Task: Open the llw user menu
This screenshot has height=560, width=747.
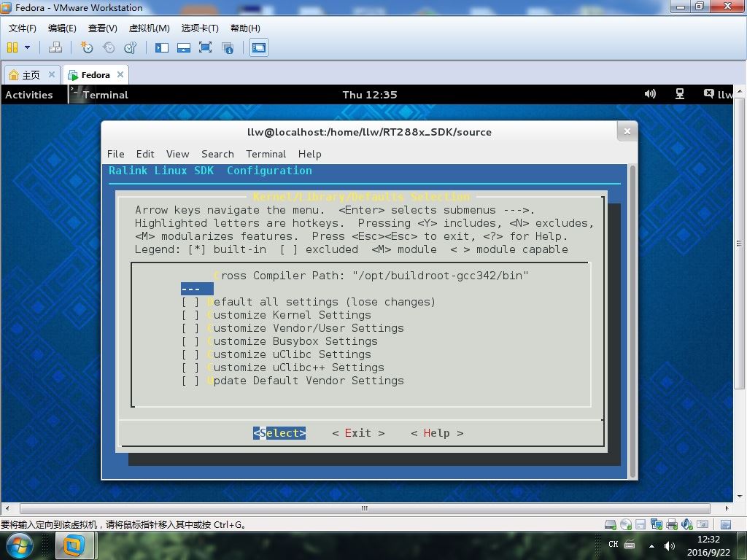Action: (x=719, y=94)
